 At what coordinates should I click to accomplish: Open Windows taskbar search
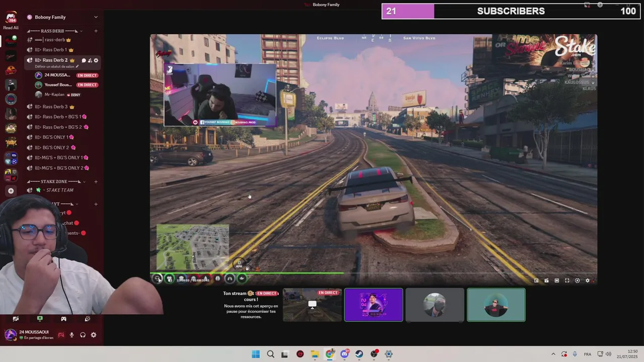tap(270, 354)
